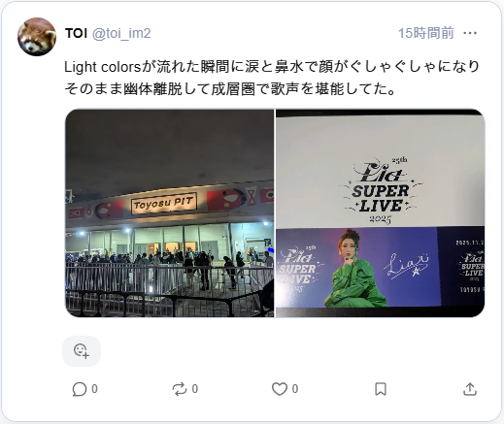Visit the @toi_im2 handle link

click(121, 33)
